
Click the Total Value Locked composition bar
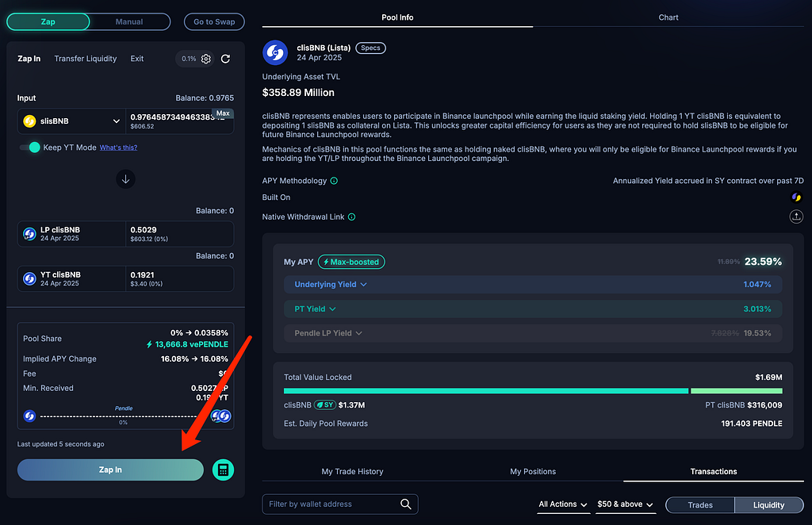pos(533,391)
